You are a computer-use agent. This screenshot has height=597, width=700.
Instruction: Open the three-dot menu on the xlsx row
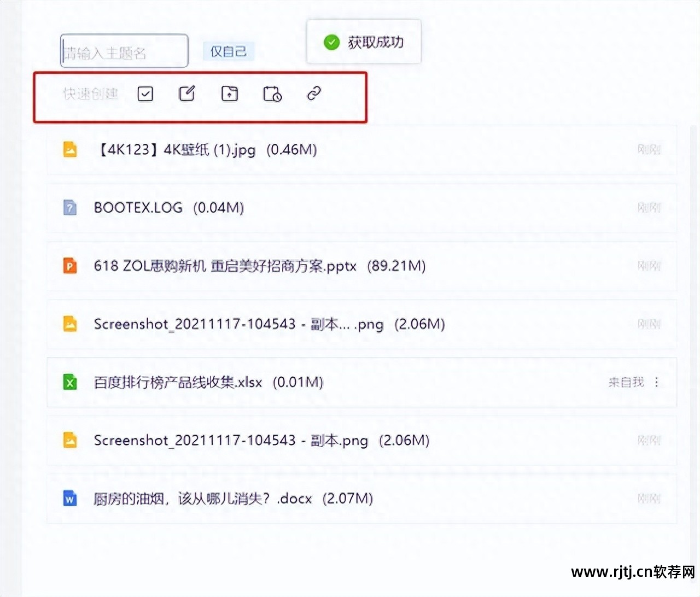click(x=657, y=382)
